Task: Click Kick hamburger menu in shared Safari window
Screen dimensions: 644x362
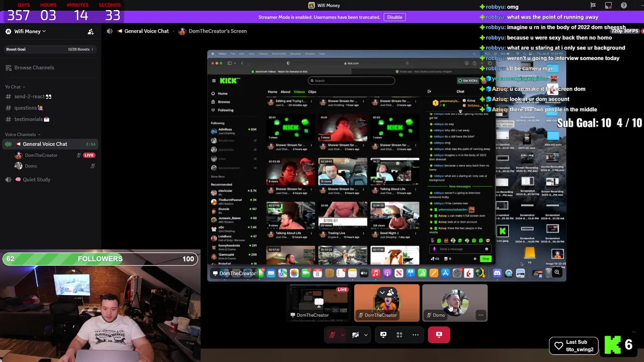Action: [x=213, y=81]
